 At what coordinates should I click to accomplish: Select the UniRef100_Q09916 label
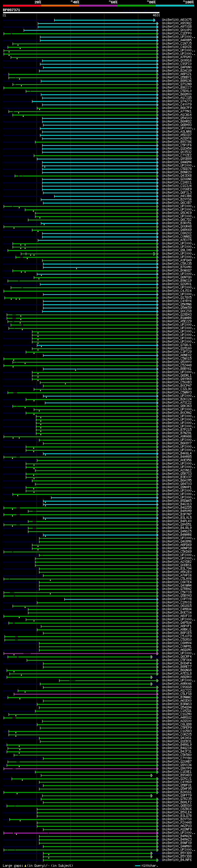tap(177, 61)
